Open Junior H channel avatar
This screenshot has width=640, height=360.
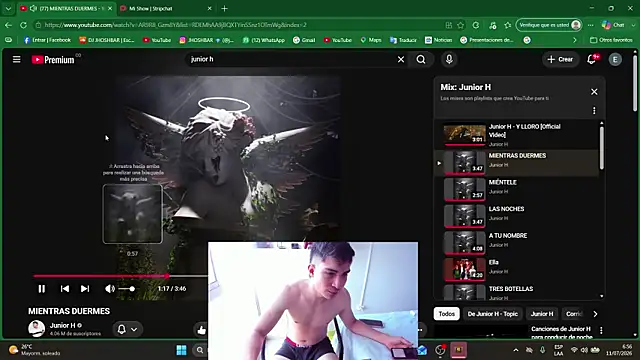coord(36,329)
